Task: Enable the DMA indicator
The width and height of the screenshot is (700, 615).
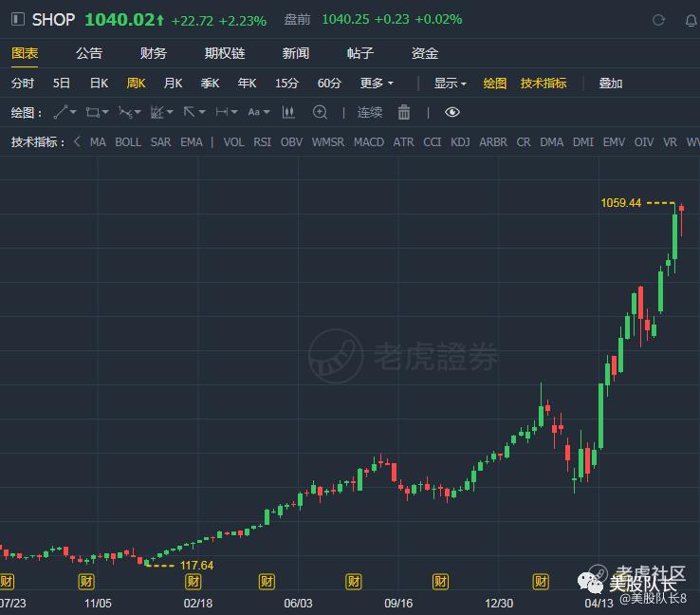Action: (552, 142)
